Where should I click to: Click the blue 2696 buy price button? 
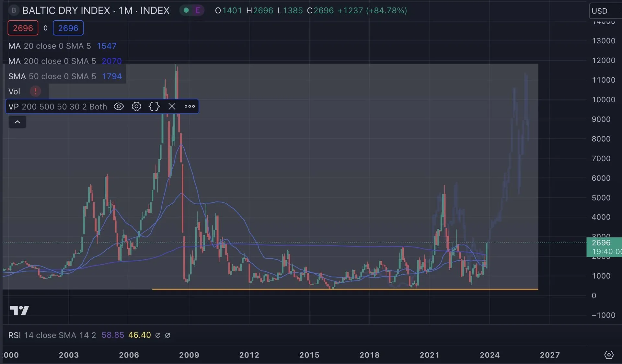point(68,28)
